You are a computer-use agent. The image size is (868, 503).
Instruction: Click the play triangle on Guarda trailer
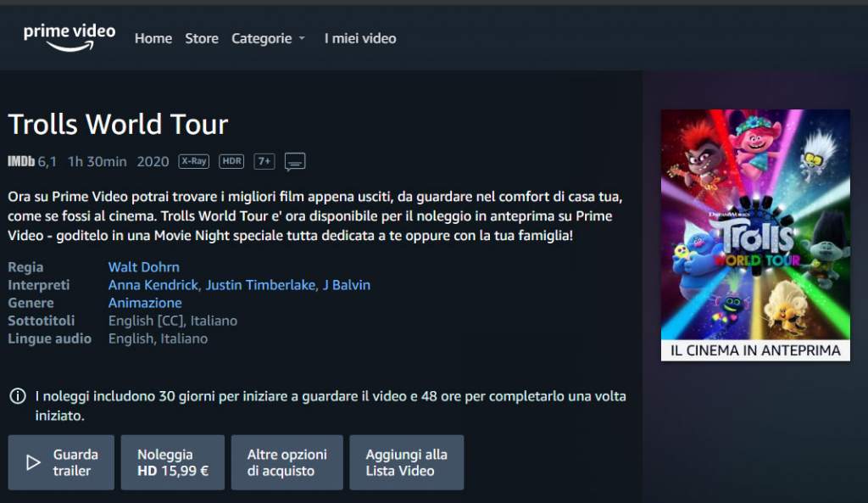pyautogui.click(x=33, y=462)
